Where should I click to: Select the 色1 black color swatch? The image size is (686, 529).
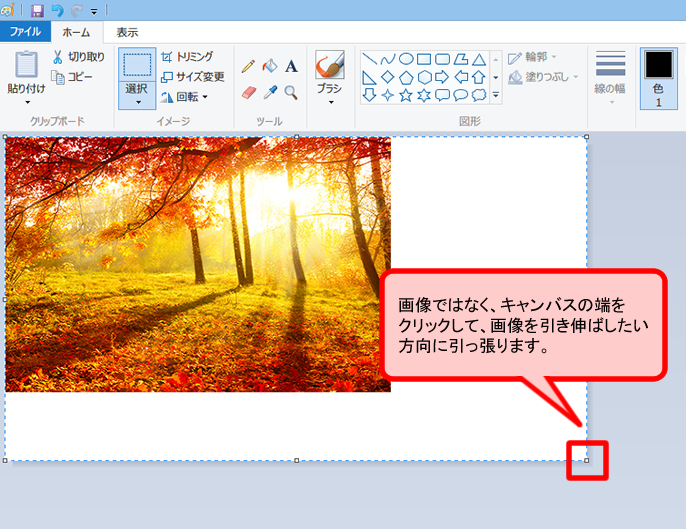pyautogui.click(x=658, y=78)
